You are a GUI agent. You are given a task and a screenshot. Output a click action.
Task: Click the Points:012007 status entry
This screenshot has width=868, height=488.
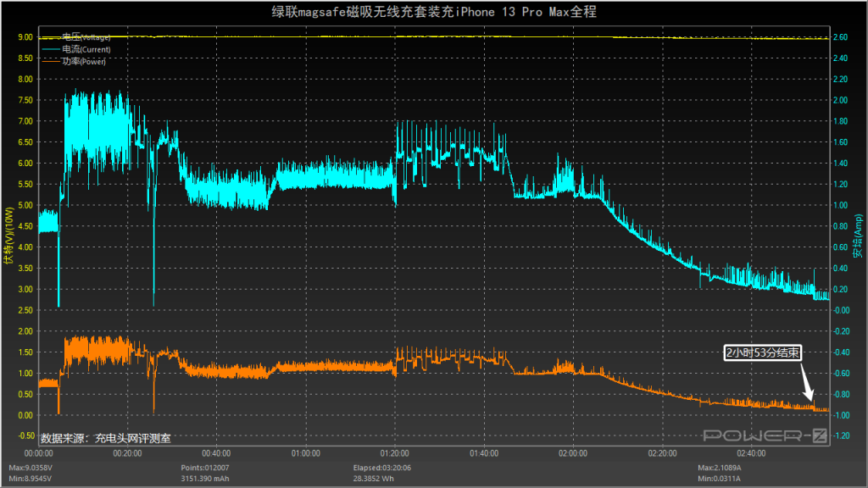(x=205, y=468)
